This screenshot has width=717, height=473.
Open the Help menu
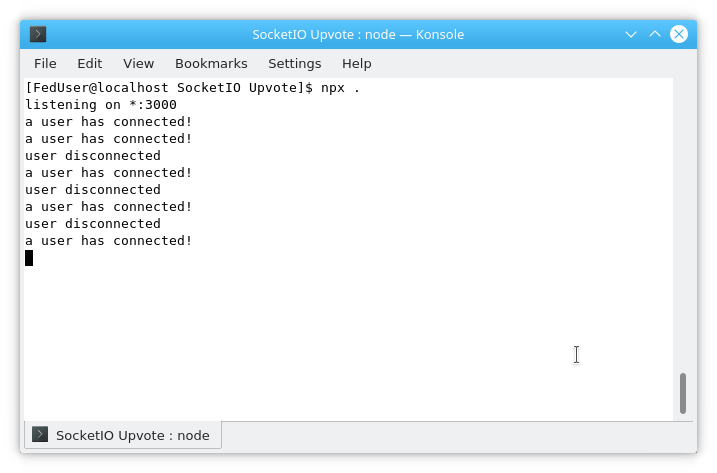coord(356,64)
